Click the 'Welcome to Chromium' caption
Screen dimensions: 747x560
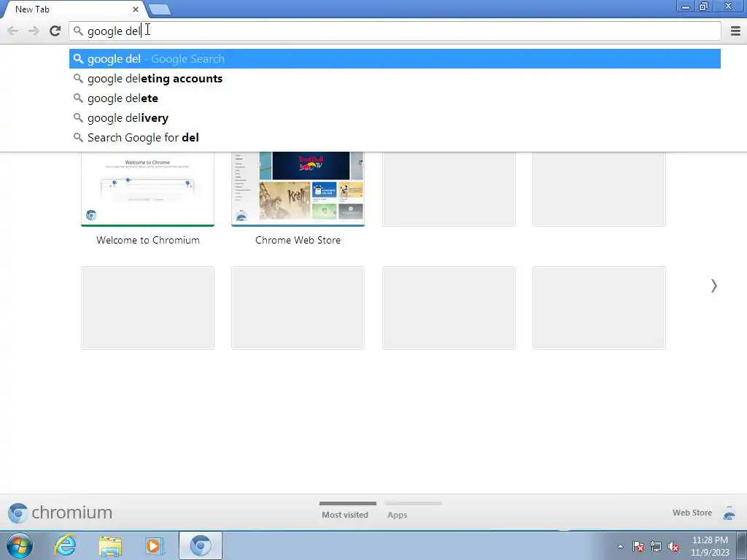[x=147, y=240]
